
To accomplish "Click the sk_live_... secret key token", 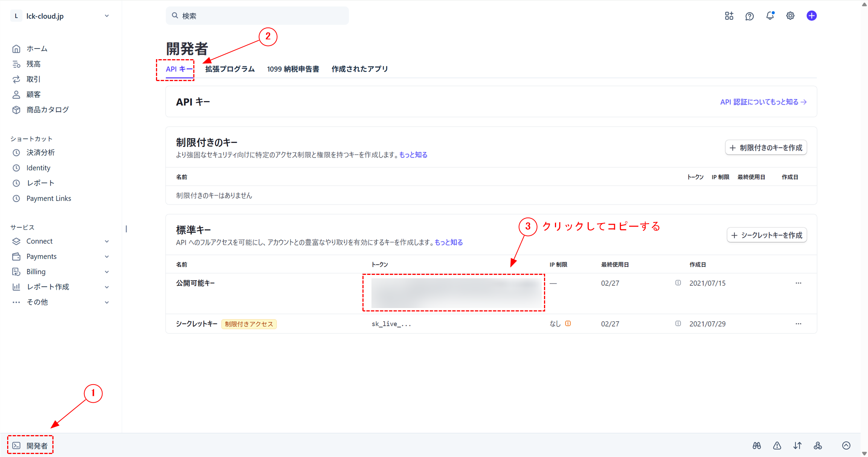I will 391,324.
